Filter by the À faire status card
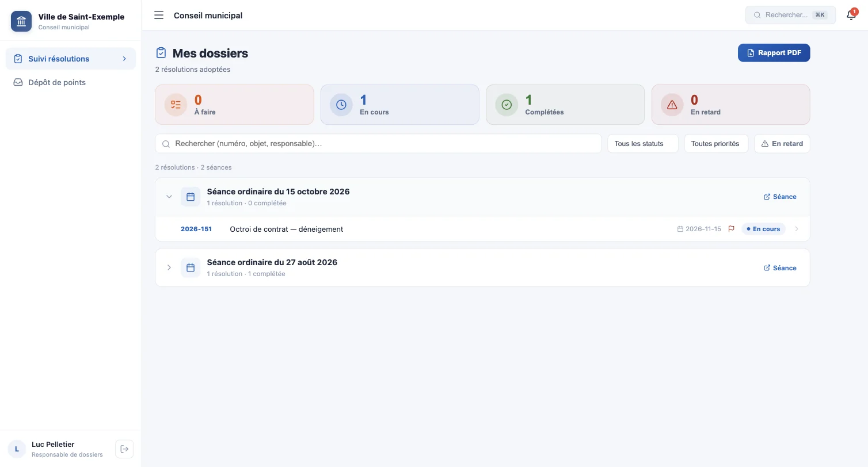This screenshot has height=467, width=868. 234,105
